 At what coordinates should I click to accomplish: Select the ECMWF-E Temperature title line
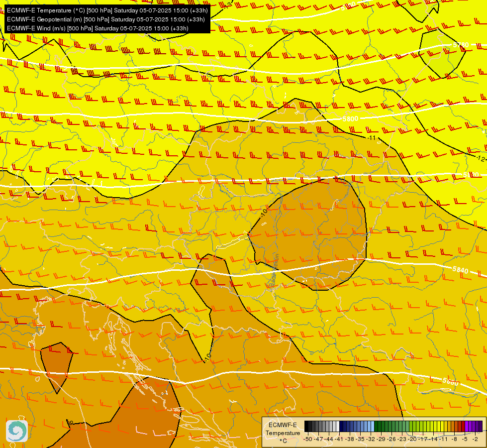(x=107, y=10)
